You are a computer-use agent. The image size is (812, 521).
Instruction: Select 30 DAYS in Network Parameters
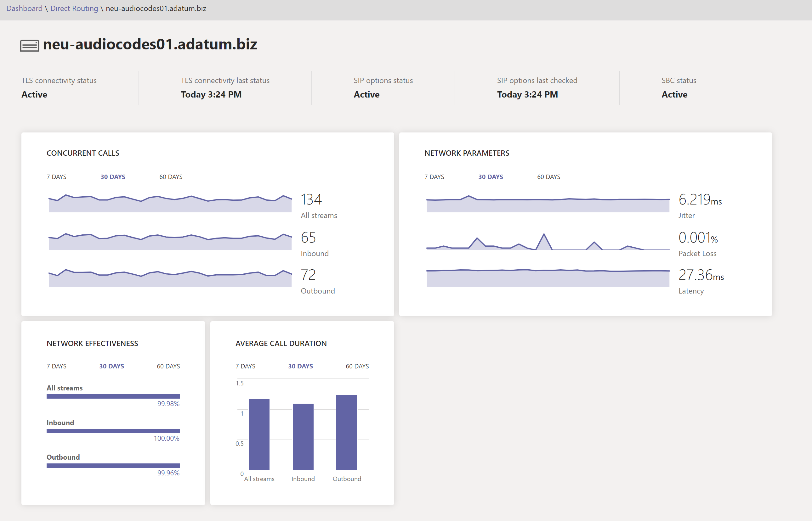click(491, 176)
